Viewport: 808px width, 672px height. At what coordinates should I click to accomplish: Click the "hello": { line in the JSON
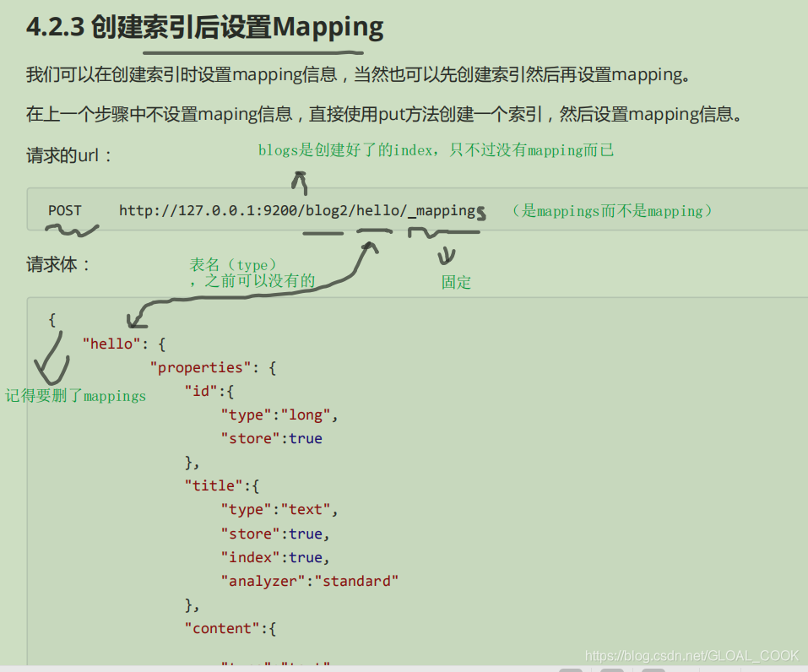tap(124, 344)
